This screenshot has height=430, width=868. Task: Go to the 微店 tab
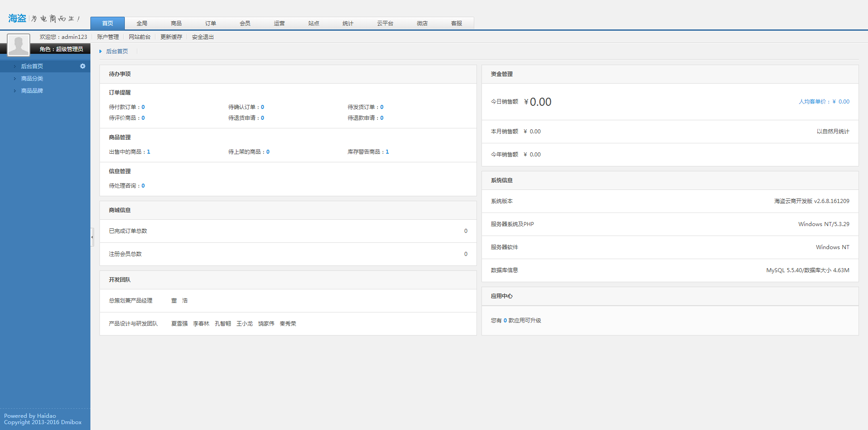pos(422,23)
